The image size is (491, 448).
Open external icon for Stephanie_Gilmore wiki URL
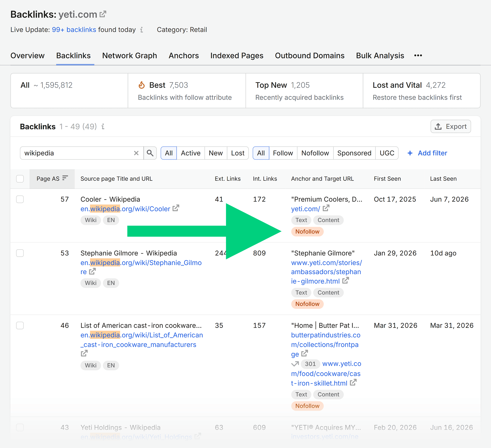[92, 271]
